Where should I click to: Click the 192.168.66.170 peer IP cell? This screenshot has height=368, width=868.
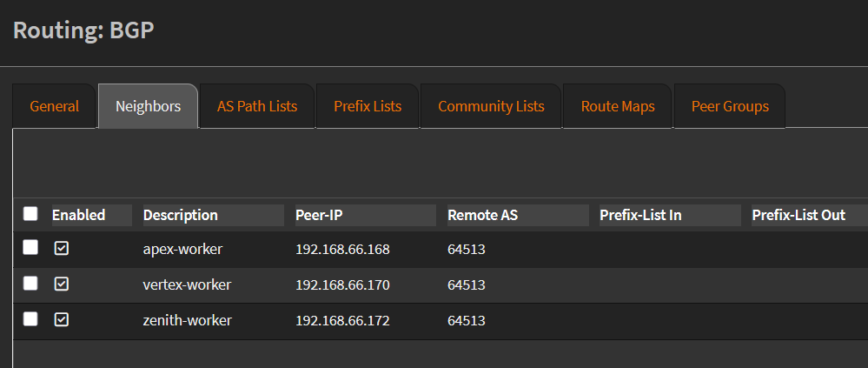point(342,284)
